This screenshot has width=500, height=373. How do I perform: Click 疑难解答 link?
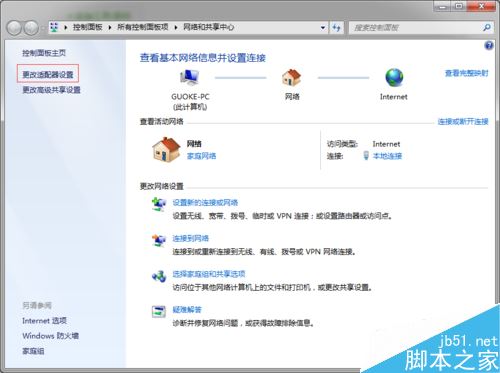pos(187,309)
